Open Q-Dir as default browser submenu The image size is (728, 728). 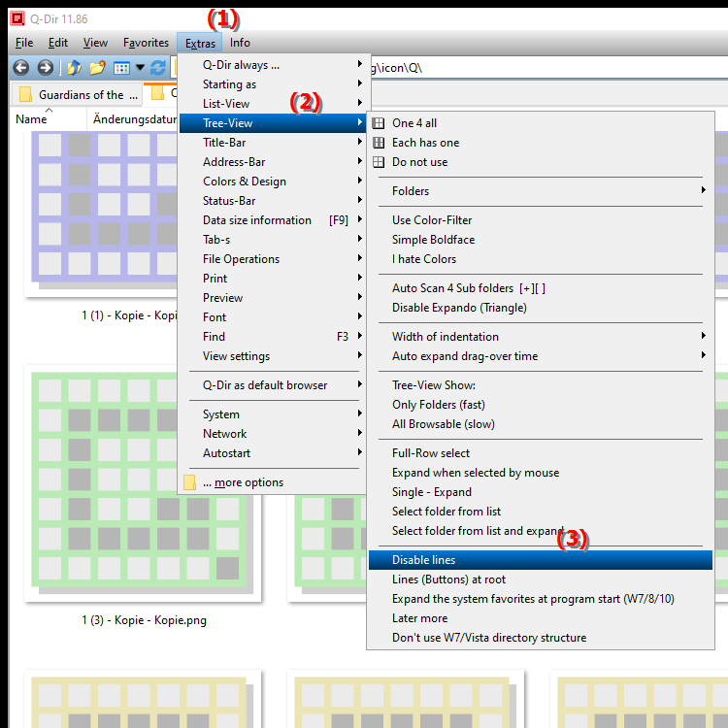(272, 385)
